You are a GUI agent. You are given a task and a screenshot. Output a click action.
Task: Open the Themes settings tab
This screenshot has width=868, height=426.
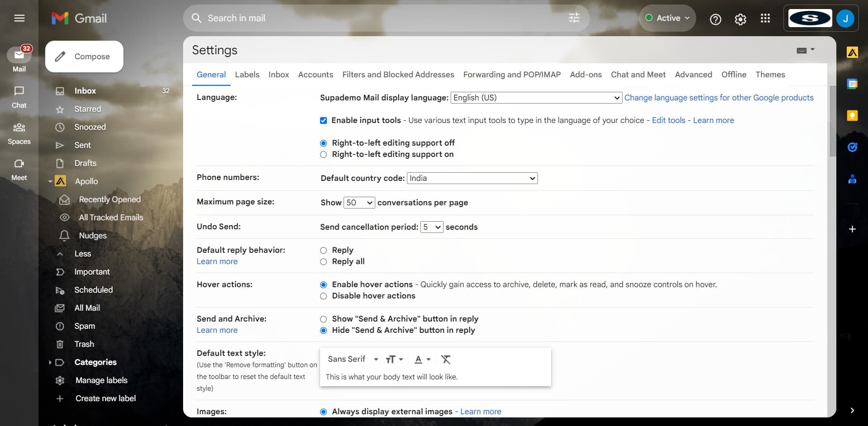coord(770,75)
